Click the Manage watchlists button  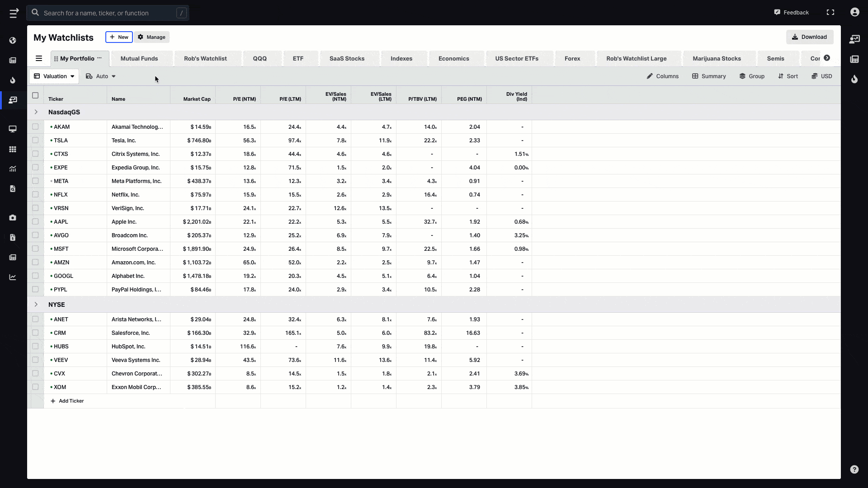coord(152,37)
